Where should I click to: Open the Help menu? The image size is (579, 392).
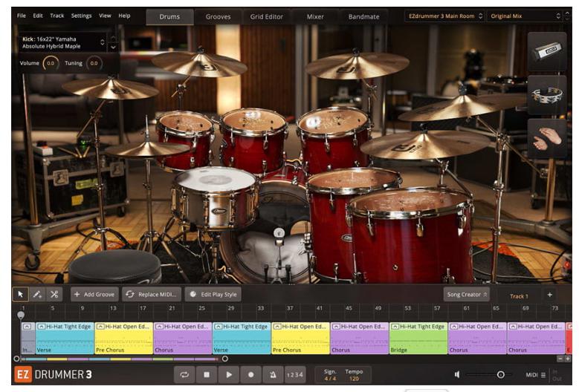pyautogui.click(x=124, y=16)
